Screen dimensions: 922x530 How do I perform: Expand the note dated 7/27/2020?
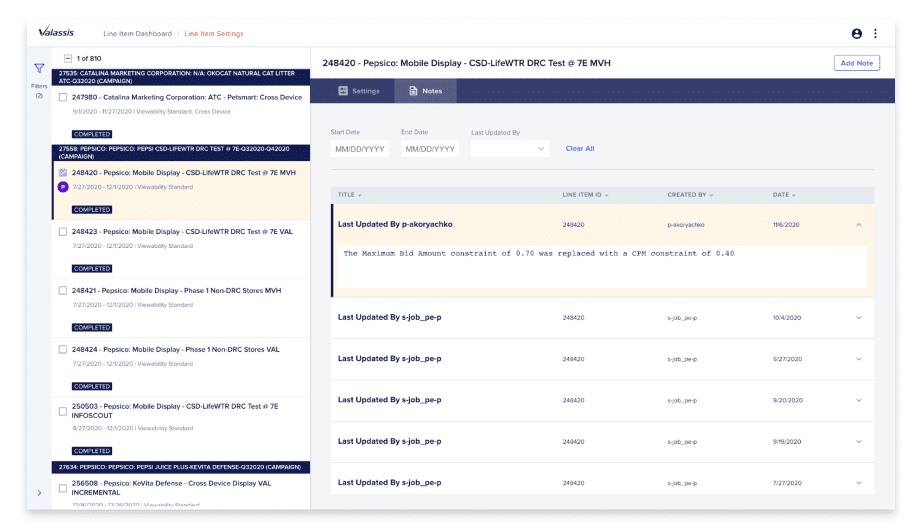tap(858, 483)
